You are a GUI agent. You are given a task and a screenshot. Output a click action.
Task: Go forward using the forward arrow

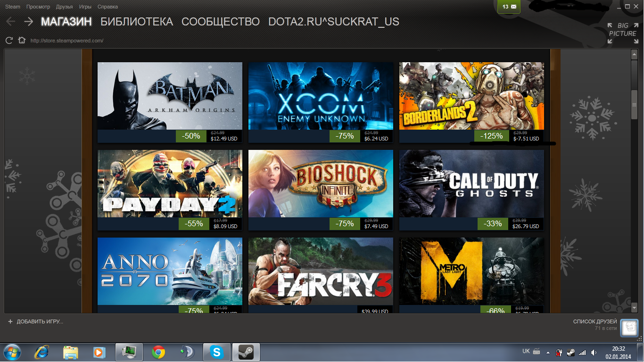[x=28, y=22]
